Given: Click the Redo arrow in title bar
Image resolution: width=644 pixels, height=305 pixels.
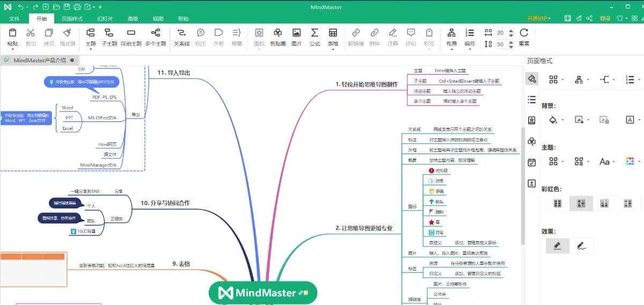Looking at the screenshot, I should 35,7.
